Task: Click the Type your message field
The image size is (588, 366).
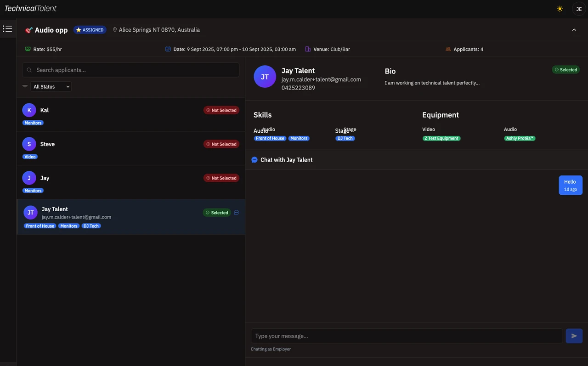Action: pyautogui.click(x=407, y=336)
